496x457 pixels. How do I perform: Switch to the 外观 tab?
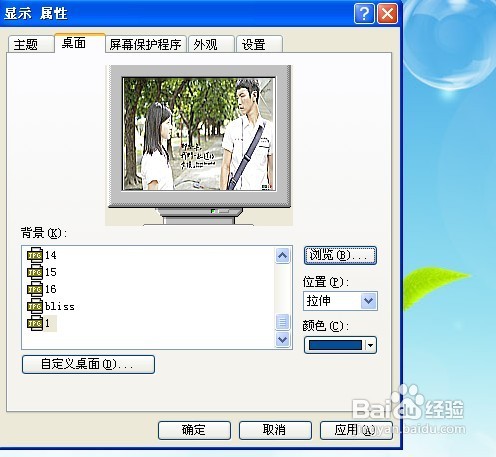coord(211,44)
